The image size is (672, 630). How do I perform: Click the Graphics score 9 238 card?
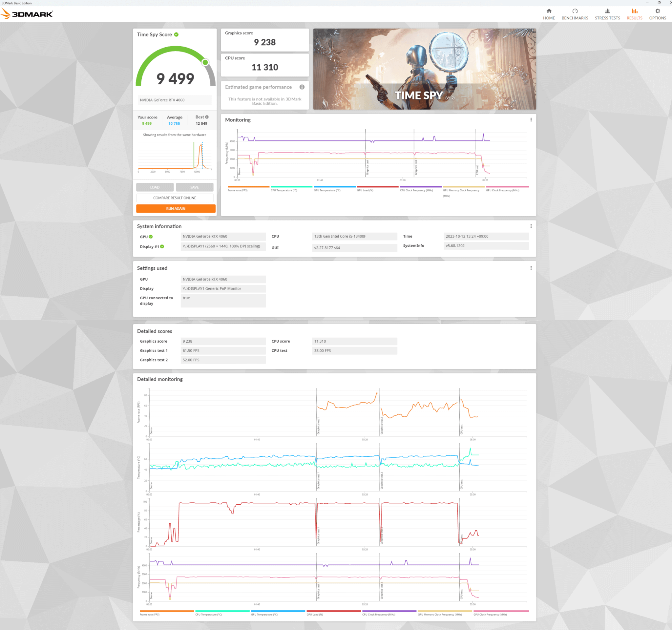tap(265, 40)
